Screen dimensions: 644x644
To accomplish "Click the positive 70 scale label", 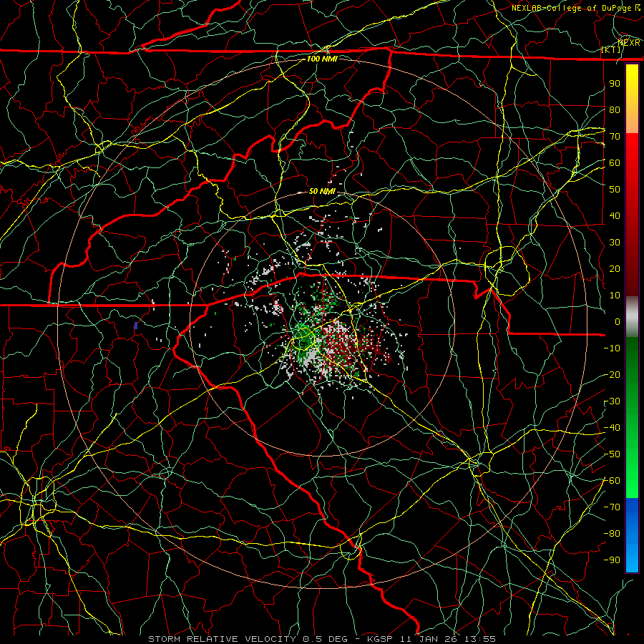I will click(615, 137).
